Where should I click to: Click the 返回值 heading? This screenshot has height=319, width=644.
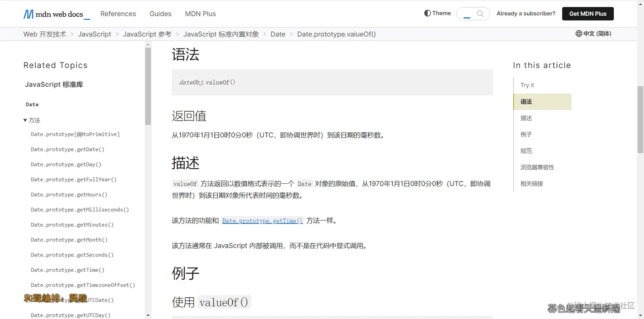[189, 116]
